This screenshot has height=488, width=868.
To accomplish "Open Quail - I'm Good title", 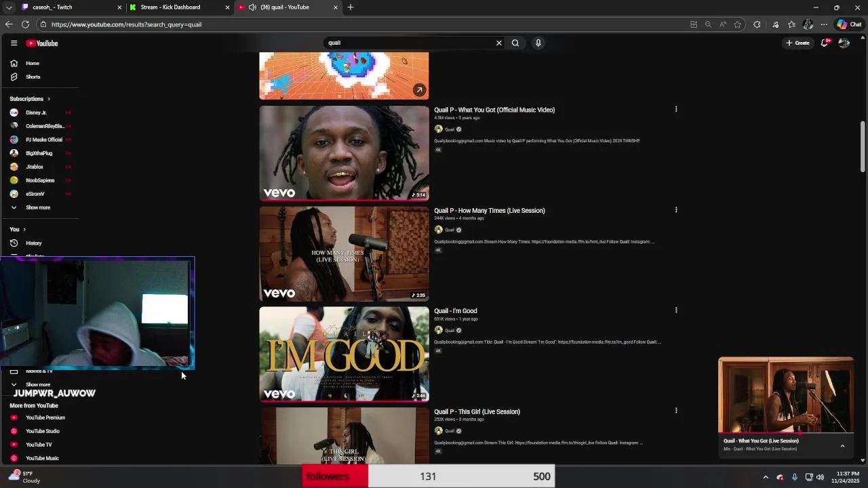I will pos(456,311).
